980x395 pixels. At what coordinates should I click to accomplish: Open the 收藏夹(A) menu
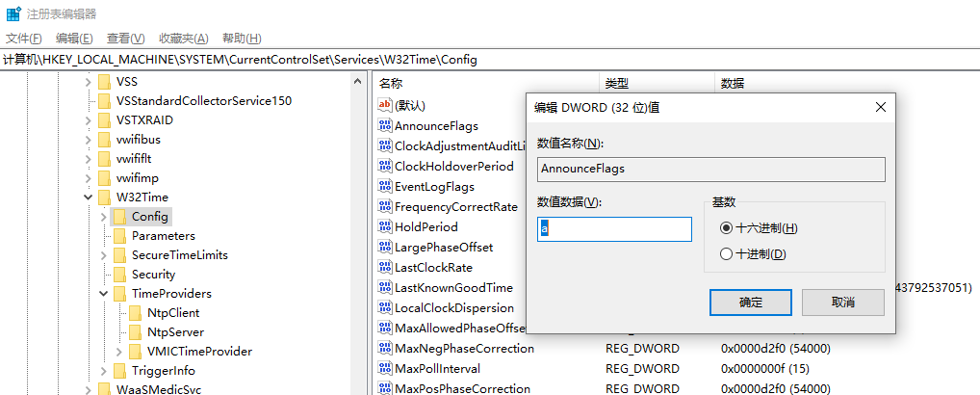(184, 39)
